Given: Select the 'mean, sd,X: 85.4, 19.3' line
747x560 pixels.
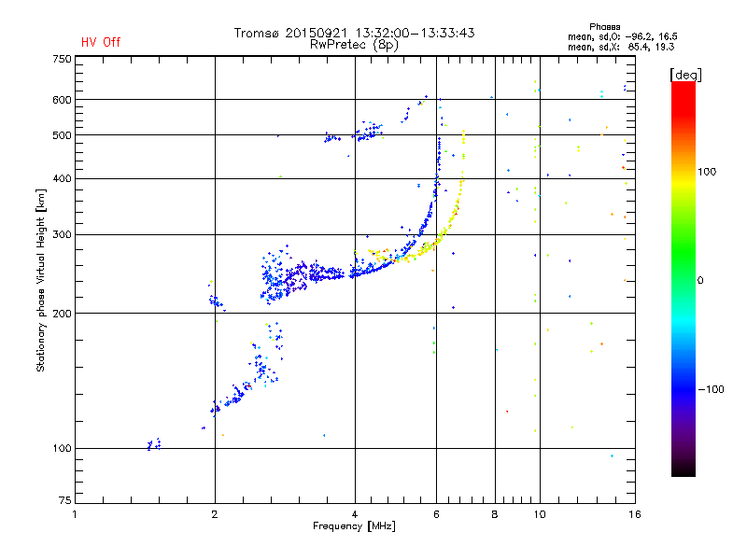Looking at the screenshot, I should click(621, 47).
